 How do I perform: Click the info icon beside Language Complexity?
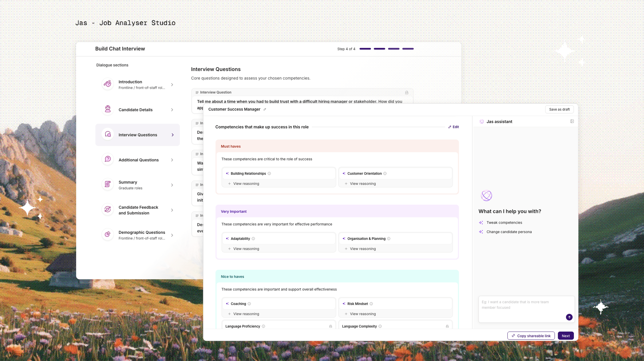pyautogui.click(x=380, y=326)
